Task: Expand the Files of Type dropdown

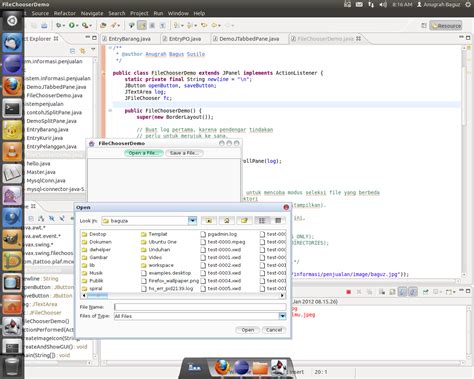Action: tap(282, 316)
